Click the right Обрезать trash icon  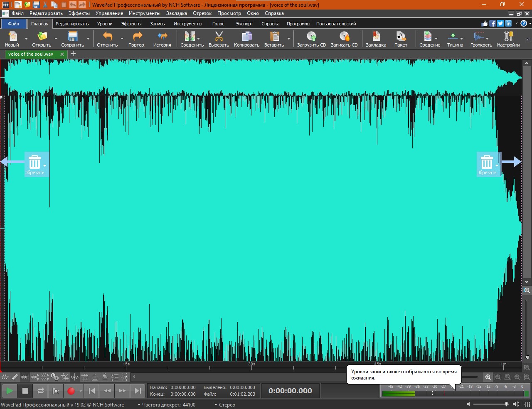487,162
